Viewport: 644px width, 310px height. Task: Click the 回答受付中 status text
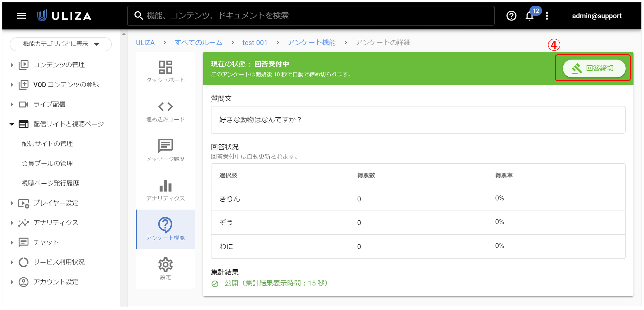271,64
